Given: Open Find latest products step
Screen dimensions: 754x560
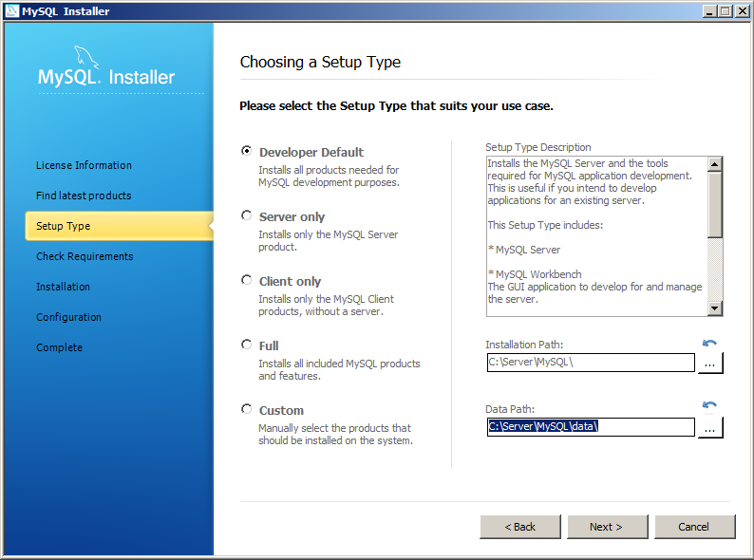Looking at the screenshot, I should point(84,196).
